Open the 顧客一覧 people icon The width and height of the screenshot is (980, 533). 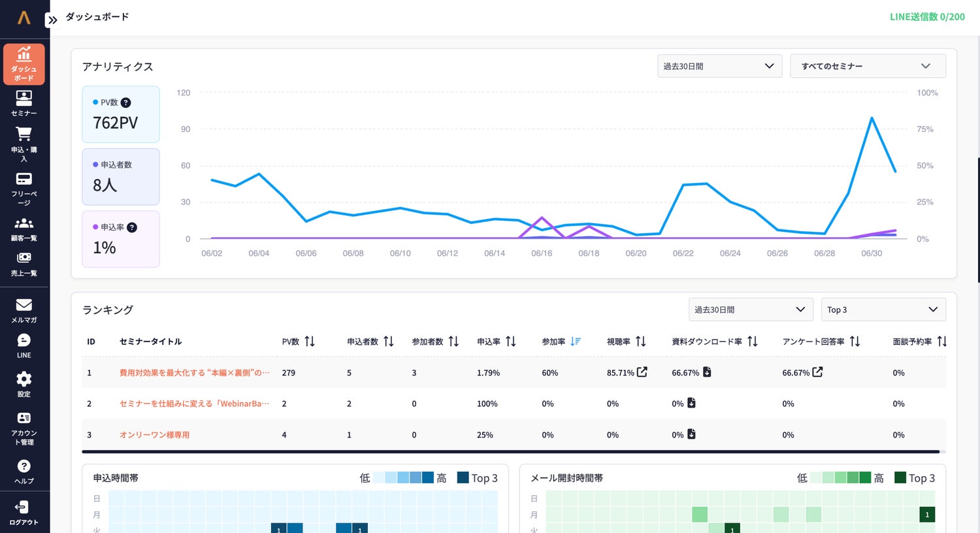[24, 223]
